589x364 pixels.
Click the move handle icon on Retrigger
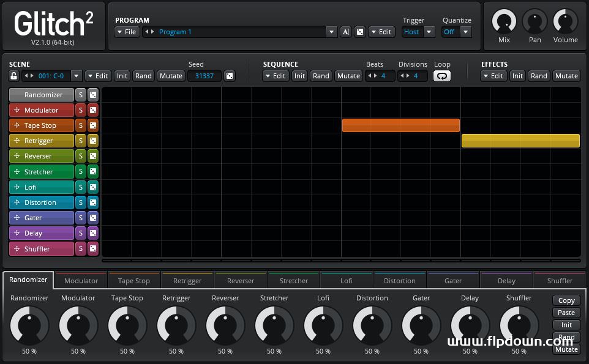(17, 141)
